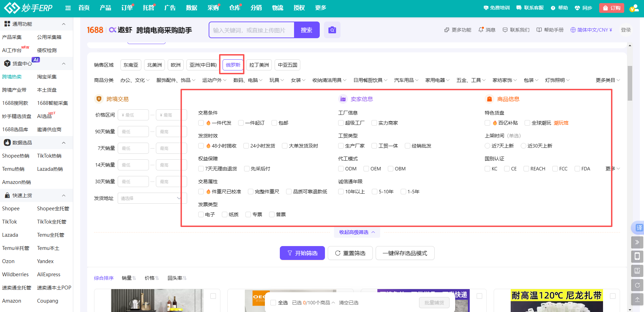Click 更多功能 puzzle icon
Image resolution: width=644 pixels, height=312 pixels.
click(x=447, y=30)
